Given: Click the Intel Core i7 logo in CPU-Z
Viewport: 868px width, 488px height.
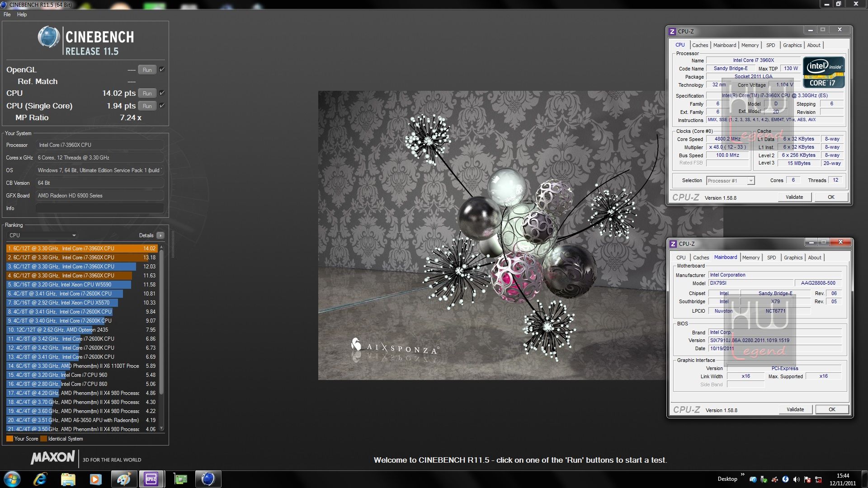Looking at the screenshot, I should coord(824,72).
